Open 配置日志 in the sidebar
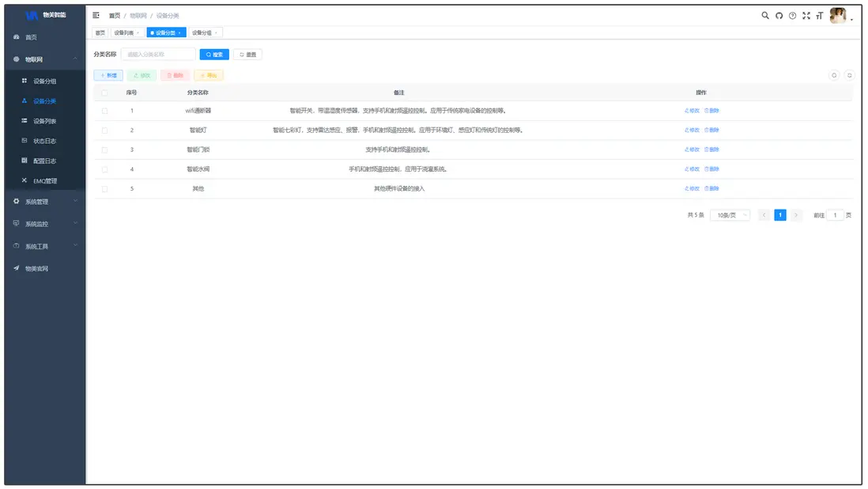 pyautogui.click(x=45, y=161)
